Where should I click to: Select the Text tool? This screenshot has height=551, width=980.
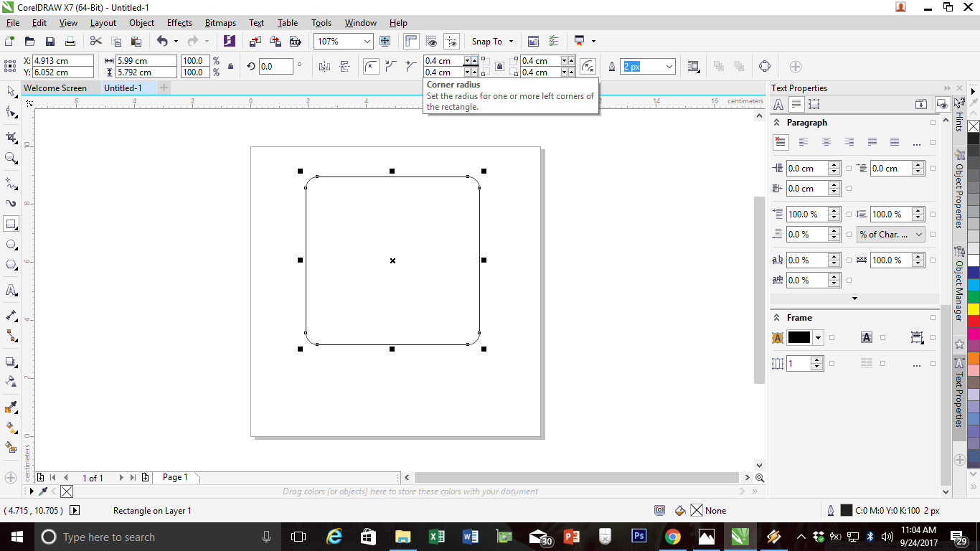(10, 290)
